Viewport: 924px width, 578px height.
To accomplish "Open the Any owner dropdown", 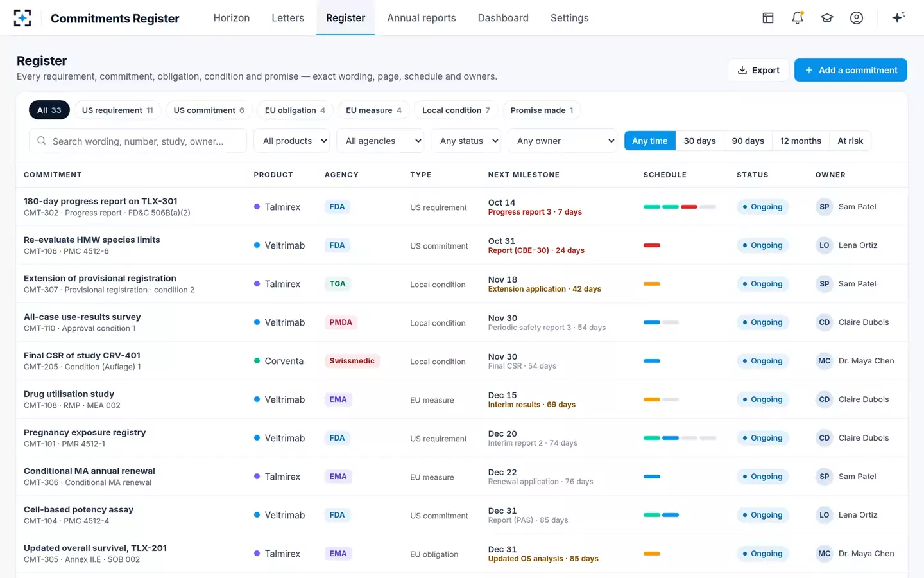I will pos(562,141).
